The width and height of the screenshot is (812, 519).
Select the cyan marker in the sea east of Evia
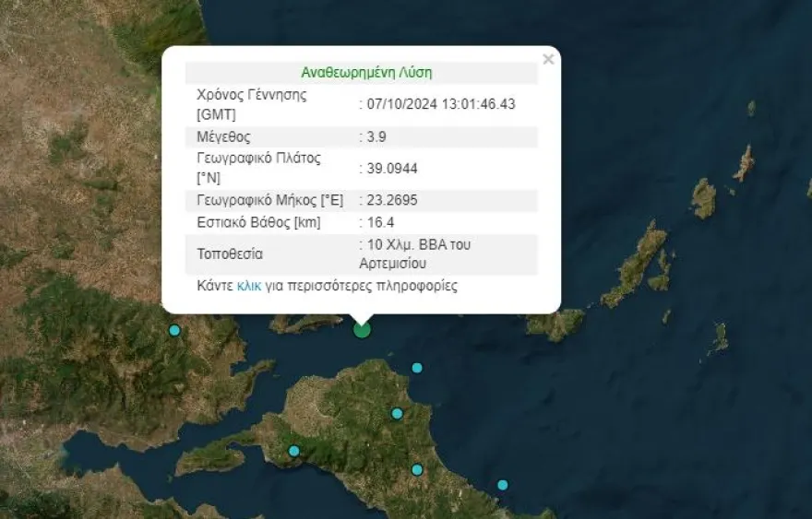pos(503,485)
